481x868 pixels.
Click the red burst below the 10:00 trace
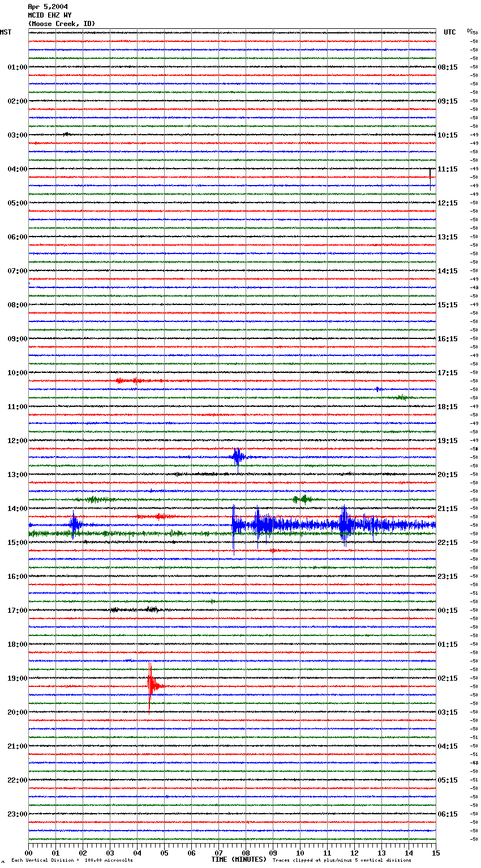136,381
